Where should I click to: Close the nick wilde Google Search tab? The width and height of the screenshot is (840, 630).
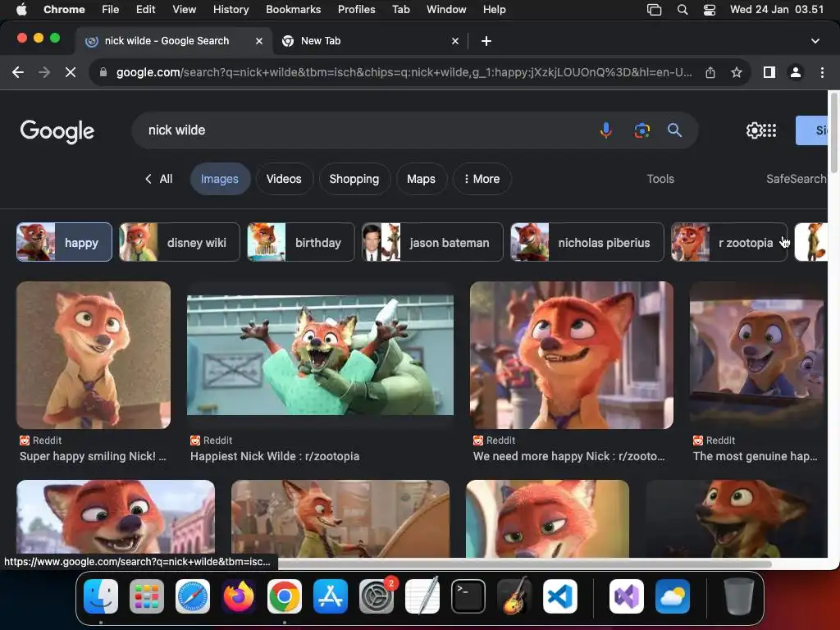point(259,41)
